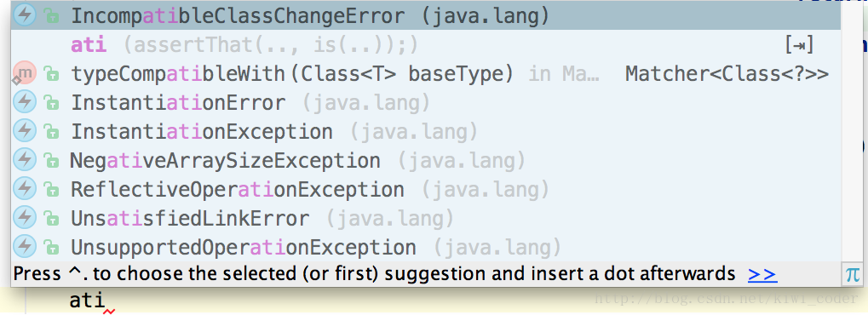The height and width of the screenshot is (315, 868).
Task: Choose the ati assertThat live template
Action: [x=426, y=45]
